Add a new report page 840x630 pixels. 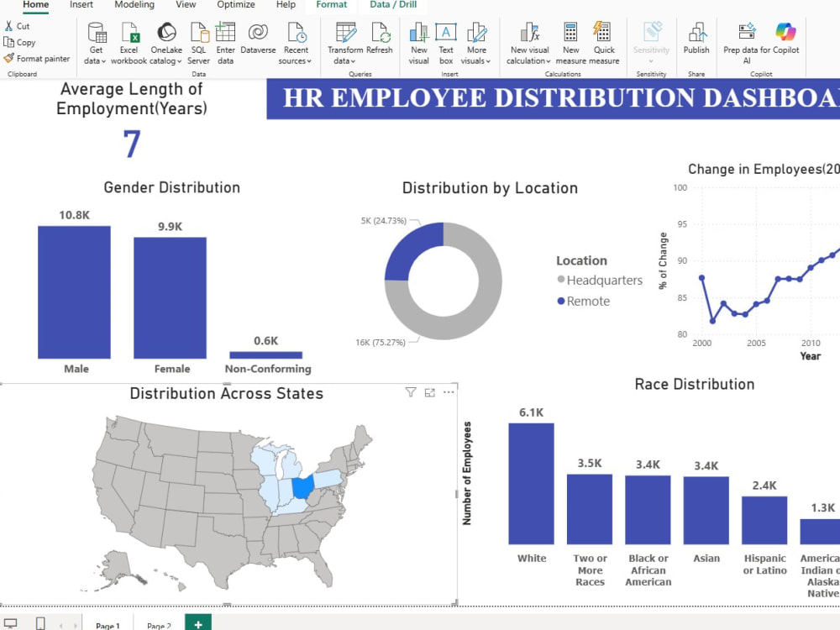(198, 623)
